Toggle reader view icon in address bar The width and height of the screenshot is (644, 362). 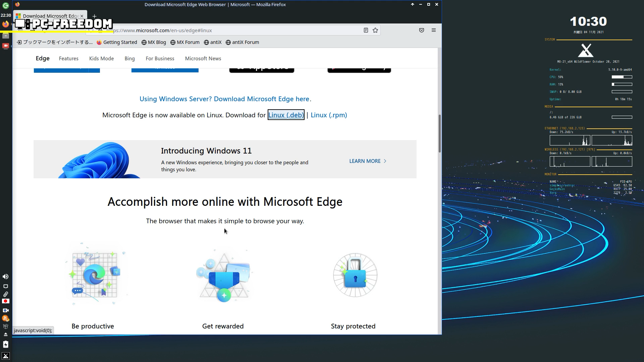tap(366, 31)
